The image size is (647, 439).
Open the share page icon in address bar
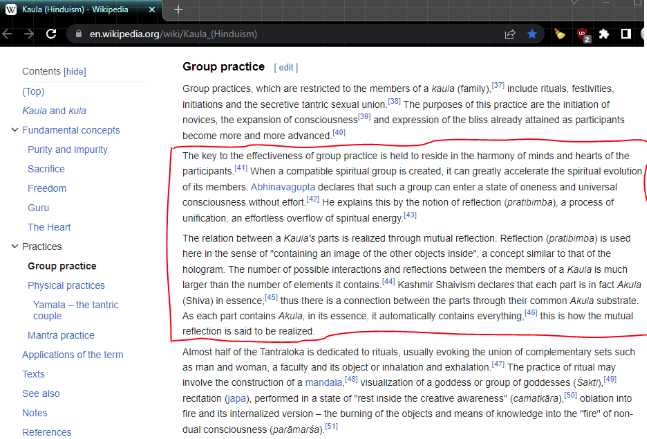[x=510, y=34]
